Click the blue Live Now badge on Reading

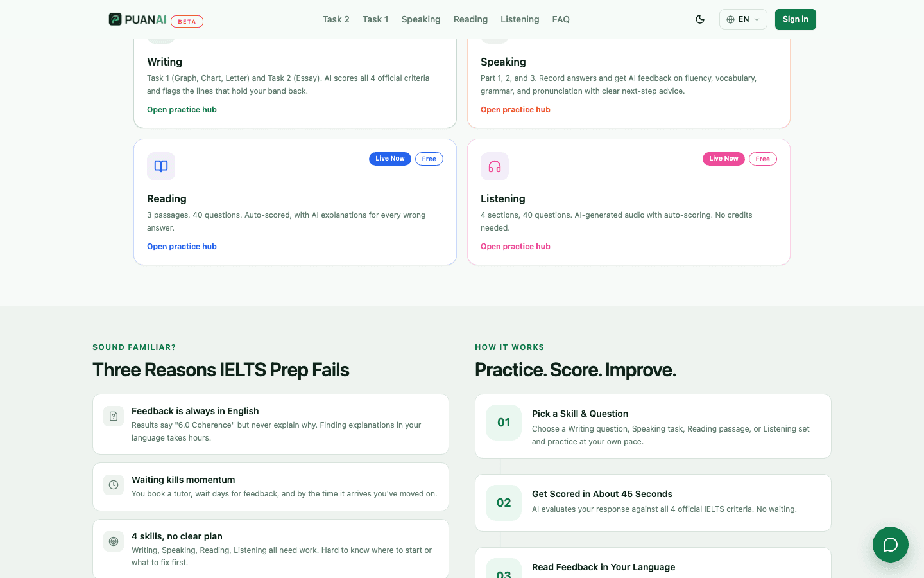point(390,159)
